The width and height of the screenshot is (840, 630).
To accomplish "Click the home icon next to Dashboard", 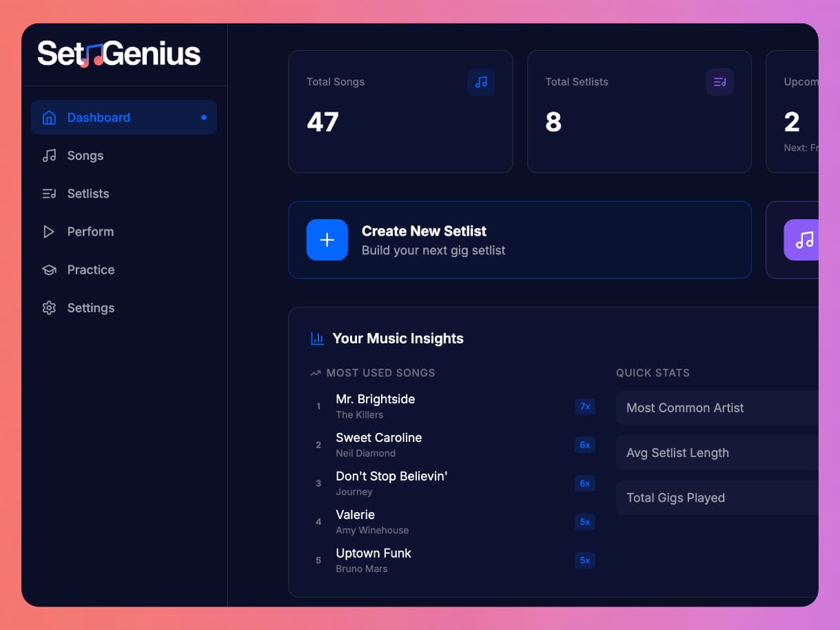I will point(49,117).
